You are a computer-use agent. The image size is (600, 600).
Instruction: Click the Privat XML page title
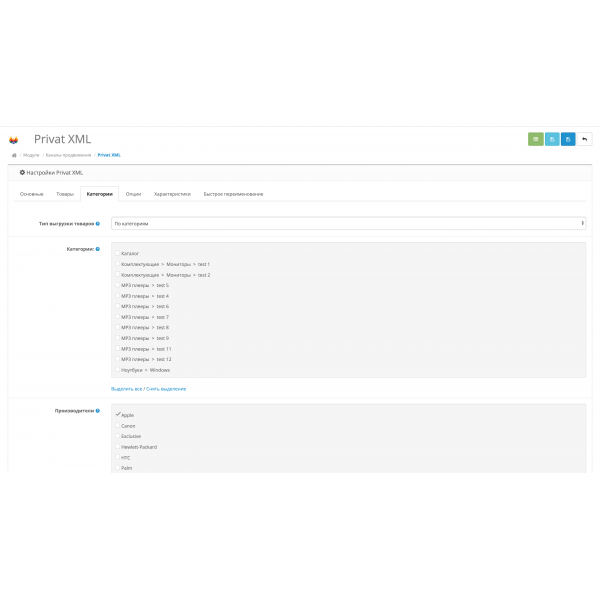coord(62,139)
